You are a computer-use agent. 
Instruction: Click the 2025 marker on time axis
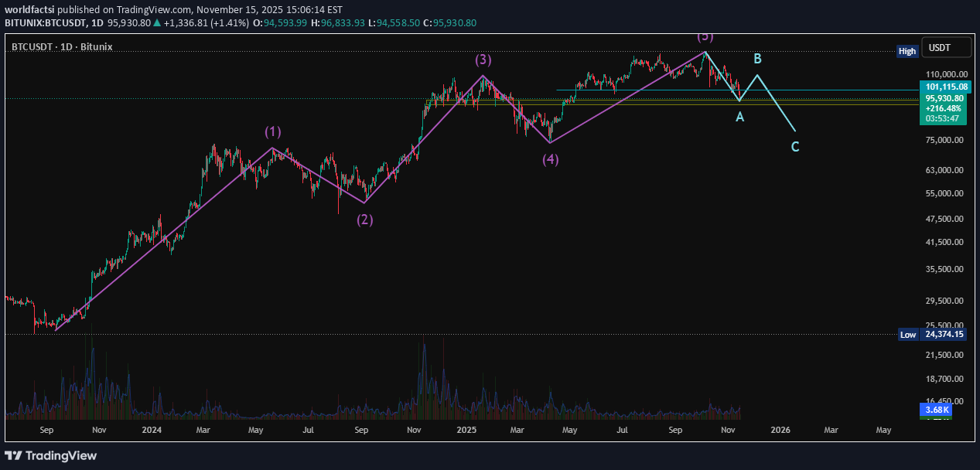click(465, 429)
